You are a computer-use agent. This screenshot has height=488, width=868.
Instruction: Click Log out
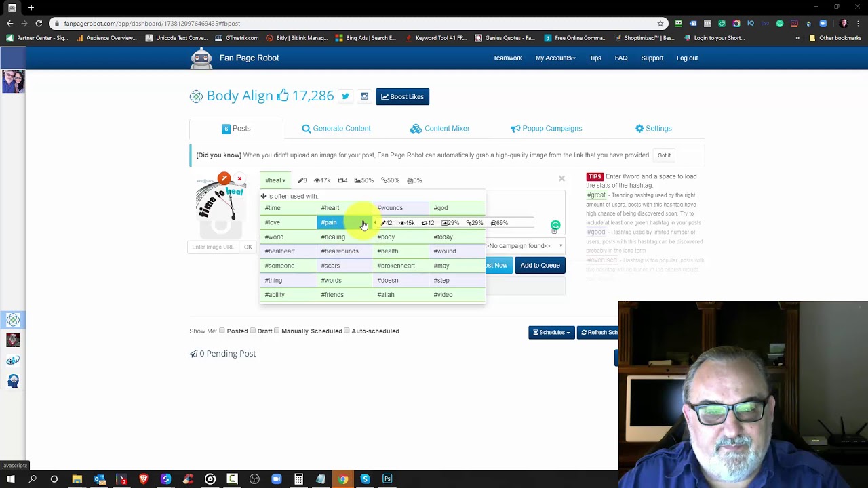coord(687,58)
